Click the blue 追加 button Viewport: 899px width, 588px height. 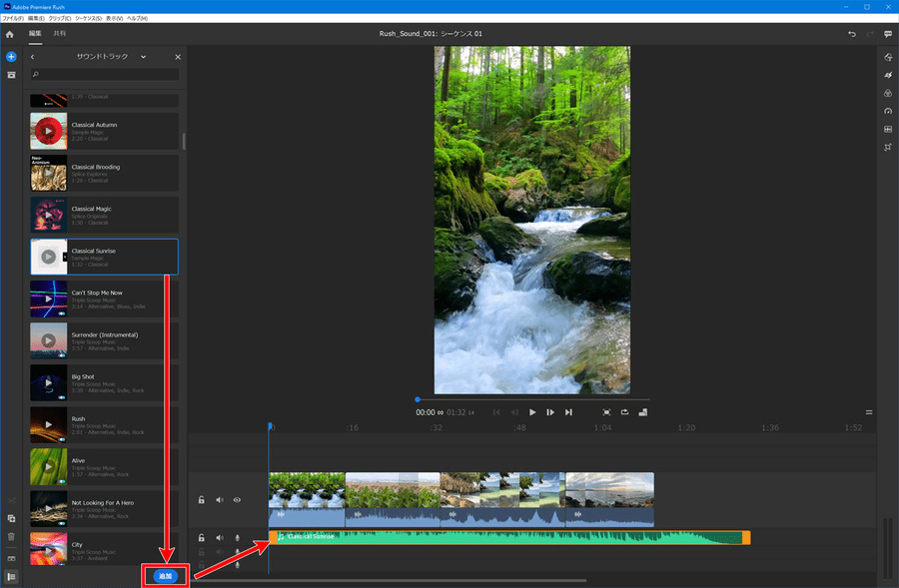165,576
